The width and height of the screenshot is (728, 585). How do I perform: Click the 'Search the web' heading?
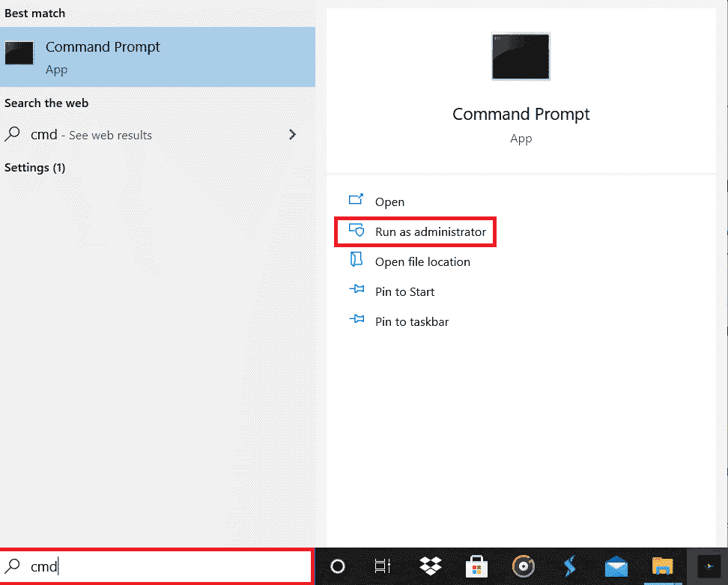pos(46,103)
